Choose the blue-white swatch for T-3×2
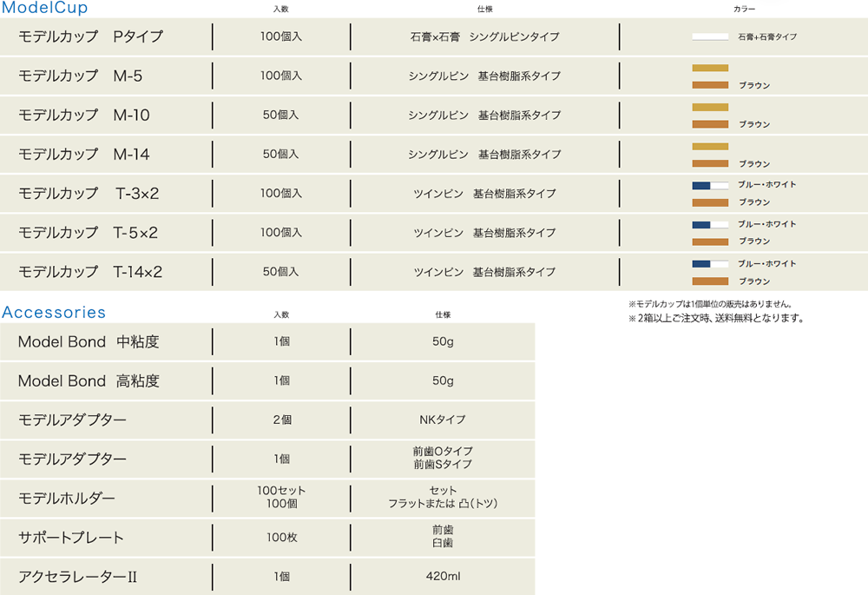Viewport: 868px width, 595px height. pos(709,185)
